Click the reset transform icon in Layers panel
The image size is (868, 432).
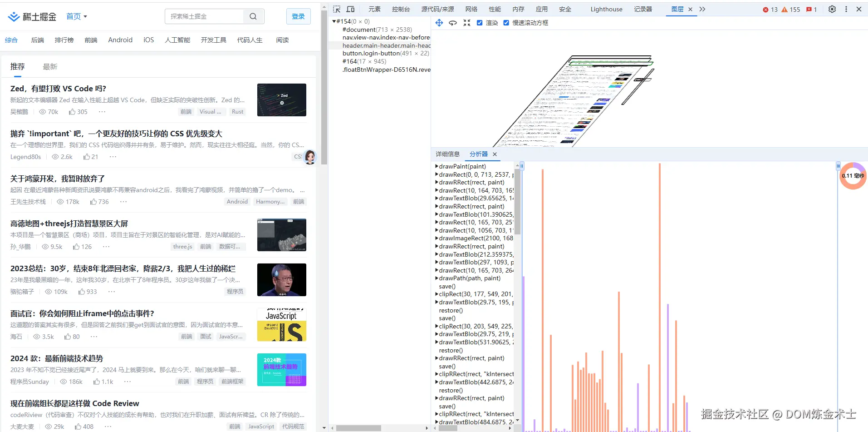tap(466, 23)
